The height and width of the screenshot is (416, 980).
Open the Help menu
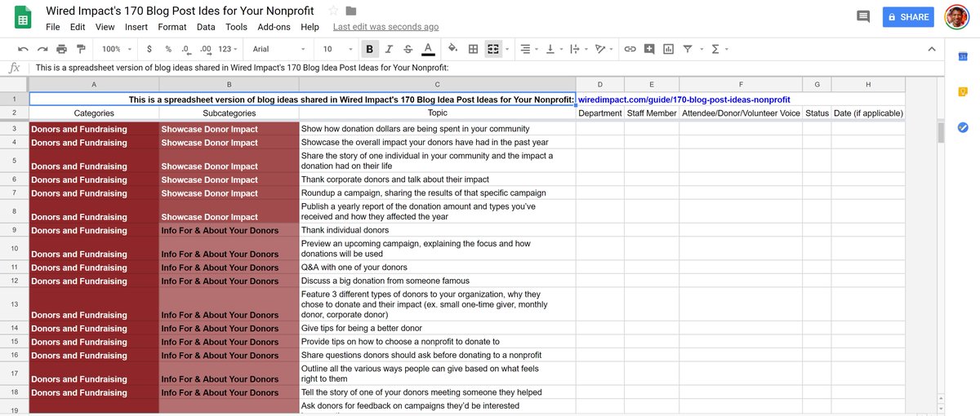coord(310,27)
